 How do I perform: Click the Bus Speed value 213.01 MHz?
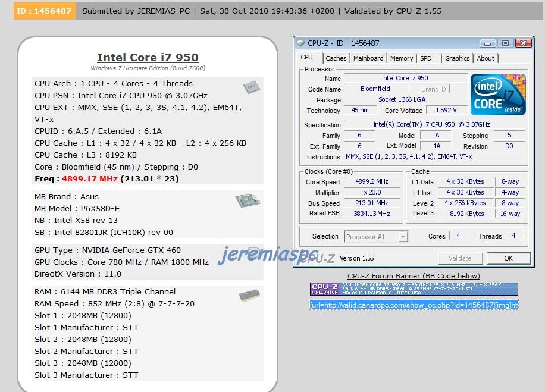pos(371,203)
